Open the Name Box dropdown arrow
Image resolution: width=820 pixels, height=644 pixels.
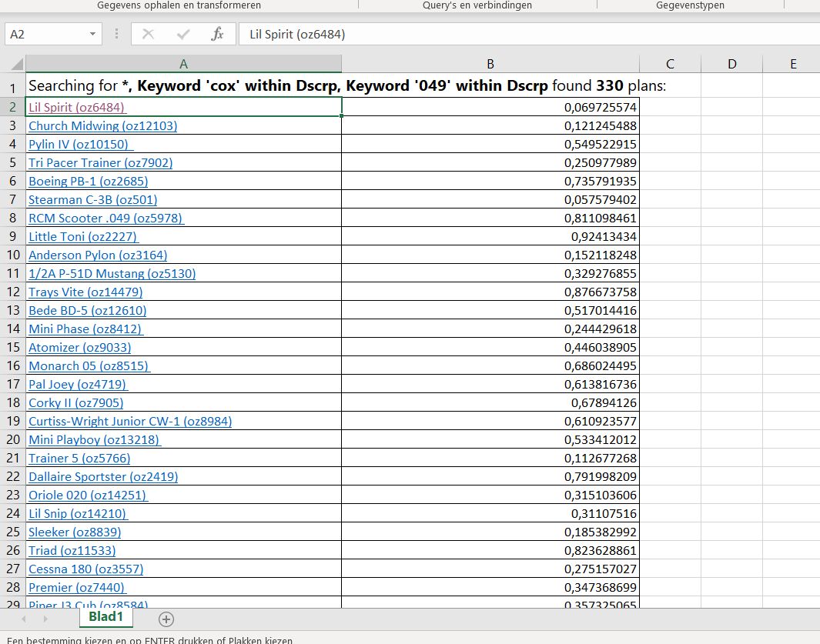(92, 34)
